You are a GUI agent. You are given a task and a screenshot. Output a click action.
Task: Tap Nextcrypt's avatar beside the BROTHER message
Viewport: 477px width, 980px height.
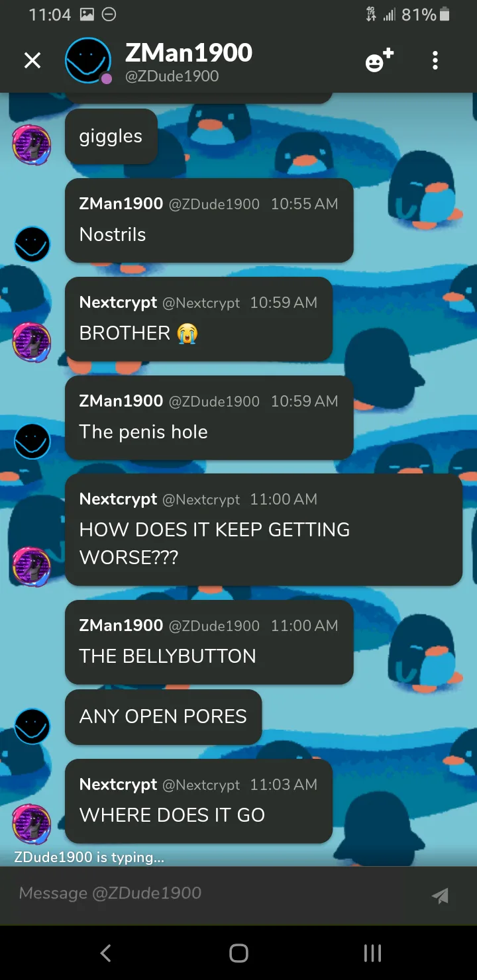(x=32, y=342)
